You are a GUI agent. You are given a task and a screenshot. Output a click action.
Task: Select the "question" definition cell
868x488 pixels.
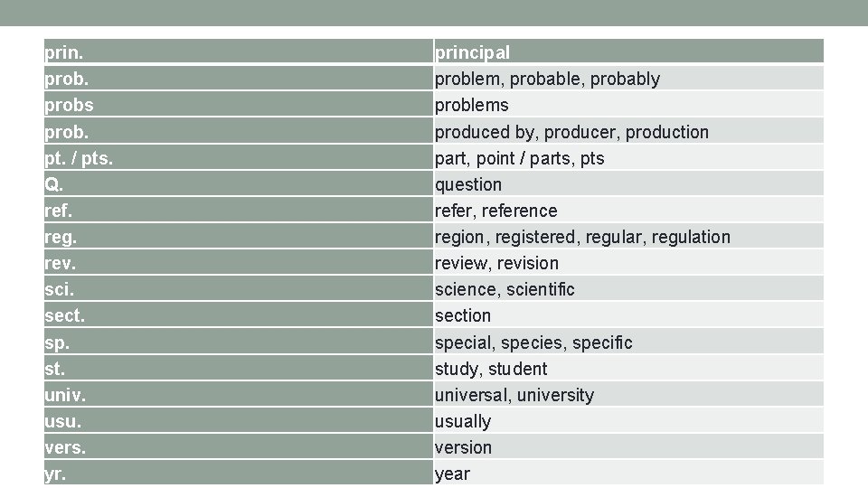[467, 184]
